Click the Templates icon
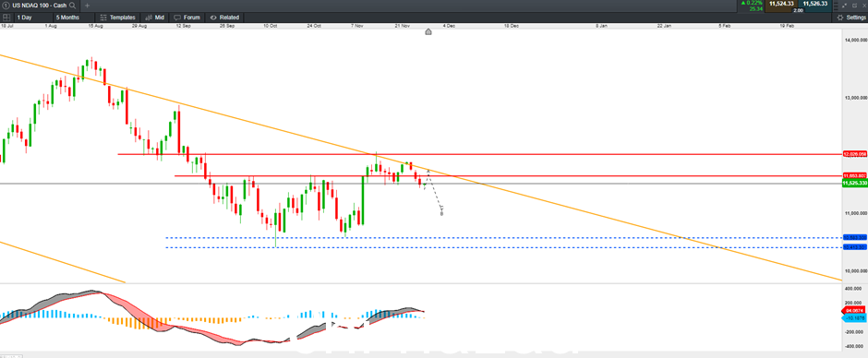The image size is (868, 358). (x=103, y=18)
